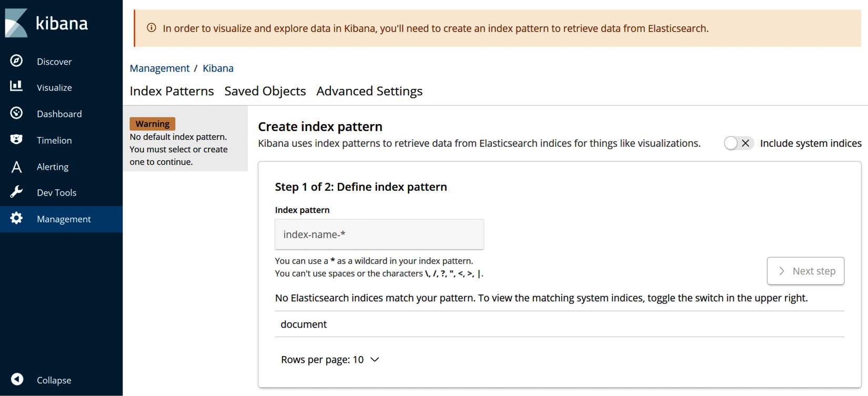868x396 pixels.
Task: Click the kibana wordmark text
Action: click(x=62, y=23)
